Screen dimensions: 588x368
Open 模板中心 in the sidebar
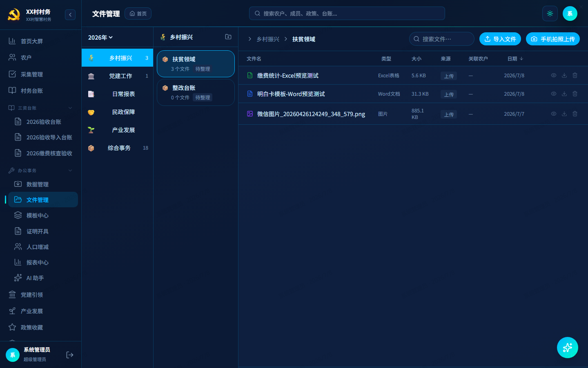[43, 215]
